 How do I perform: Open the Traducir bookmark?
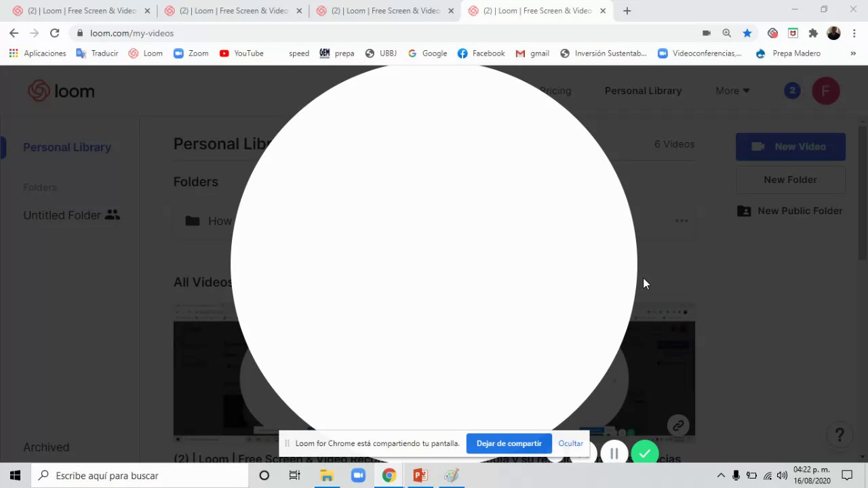[97, 54]
